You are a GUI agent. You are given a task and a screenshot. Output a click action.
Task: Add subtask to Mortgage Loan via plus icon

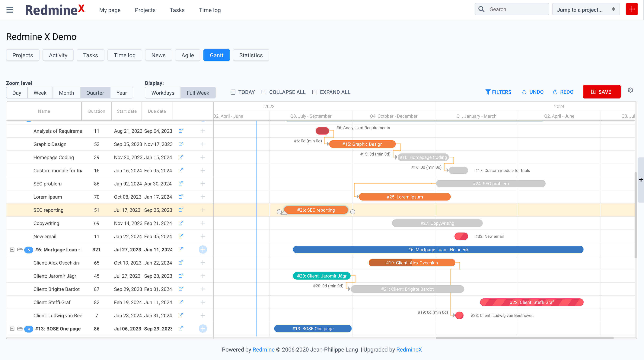203,249
